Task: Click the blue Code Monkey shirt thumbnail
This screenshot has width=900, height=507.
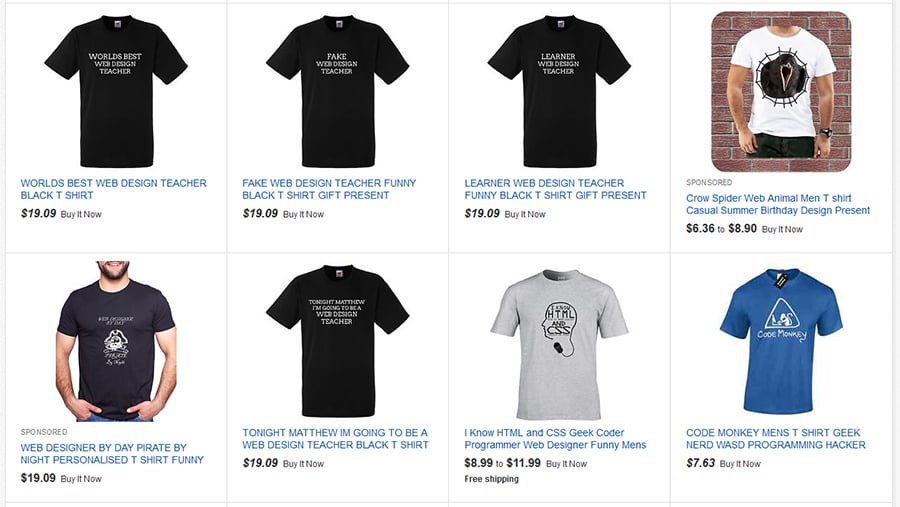Action: 781,340
